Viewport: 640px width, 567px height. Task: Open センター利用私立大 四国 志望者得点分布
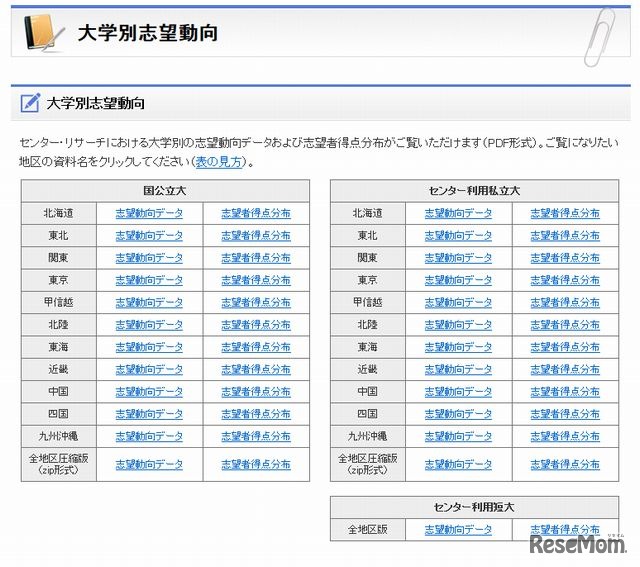[565, 414]
